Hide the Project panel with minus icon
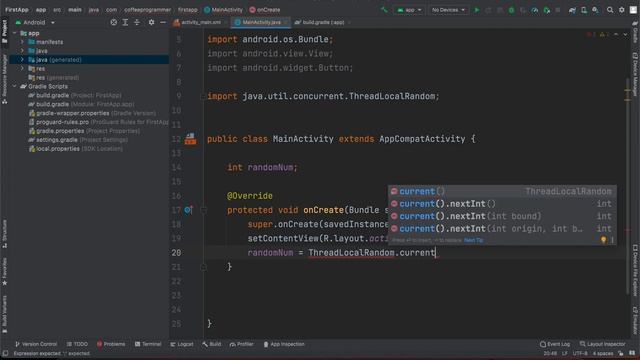The image size is (640, 360). 163,22
